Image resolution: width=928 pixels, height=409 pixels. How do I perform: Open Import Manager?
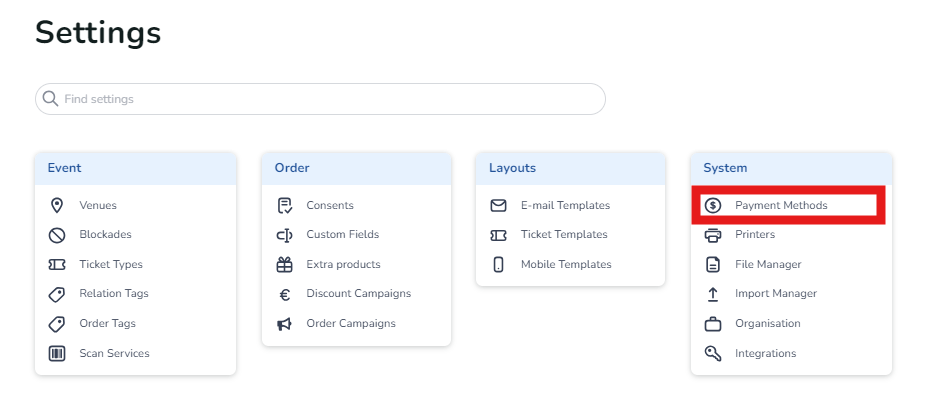click(x=775, y=294)
